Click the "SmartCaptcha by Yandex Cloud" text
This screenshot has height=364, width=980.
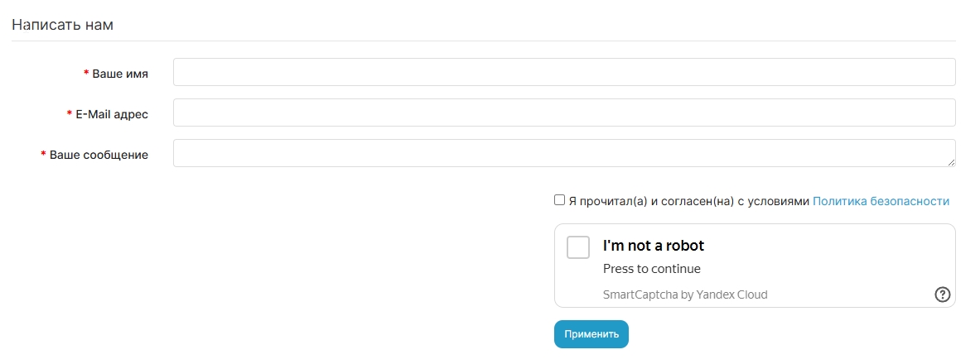click(x=685, y=295)
